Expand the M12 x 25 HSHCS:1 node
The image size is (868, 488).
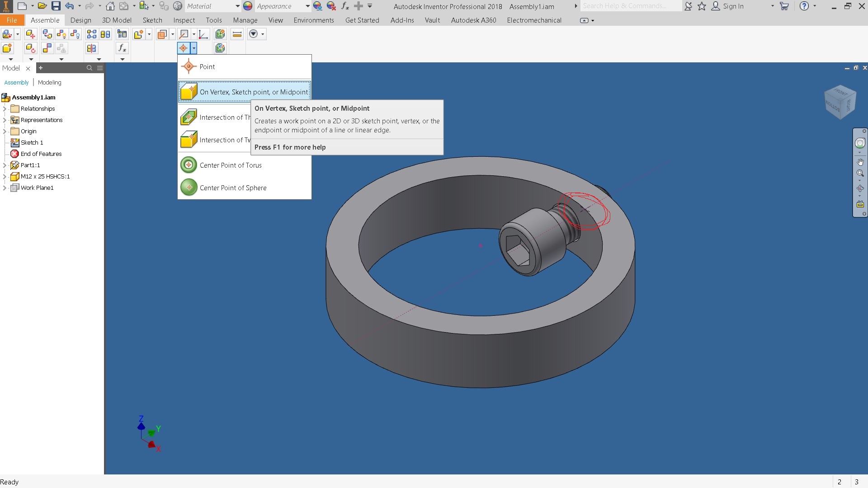click(5, 176)
